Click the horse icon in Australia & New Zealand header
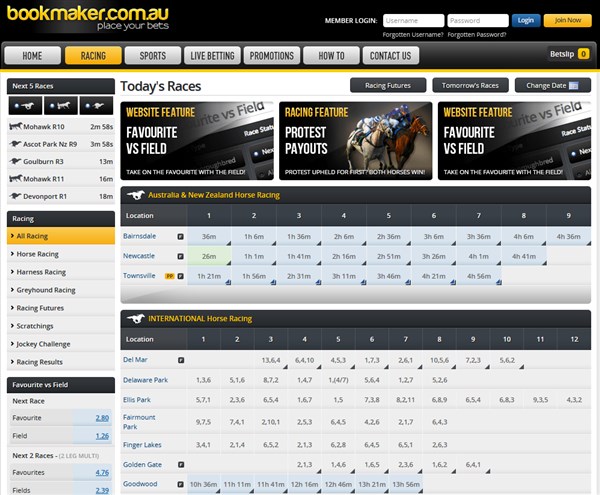 point(135,195)
